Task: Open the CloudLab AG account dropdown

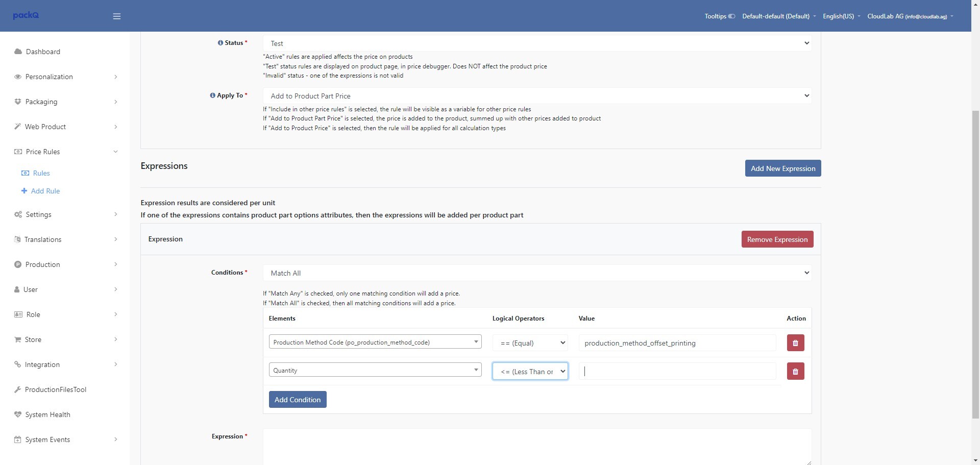Action: pyautogui.click(x=910, y=16)
